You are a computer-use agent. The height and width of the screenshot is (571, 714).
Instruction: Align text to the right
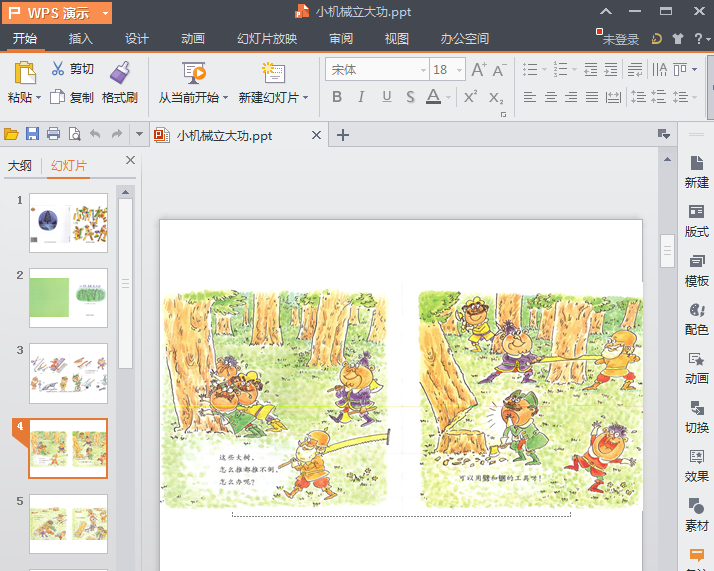tap(571, 97)
